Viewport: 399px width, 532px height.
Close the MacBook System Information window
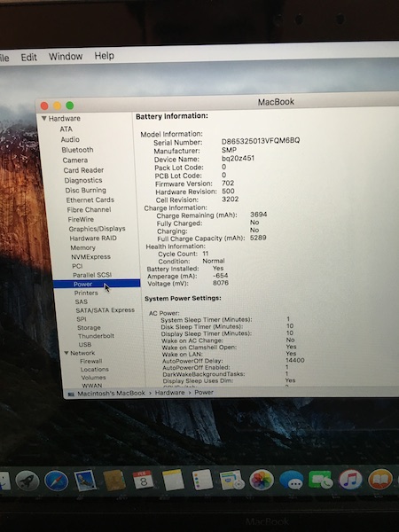coord(44,106)
